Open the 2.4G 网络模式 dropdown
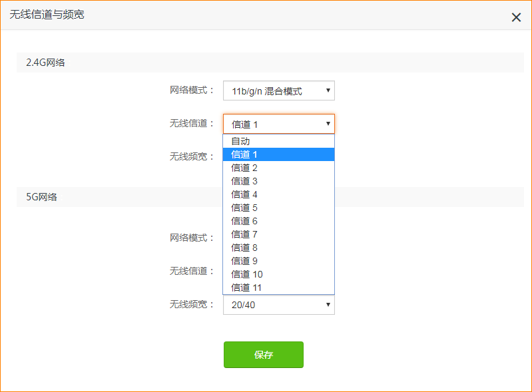The image size is (532, 392). (x=279, y=91)
